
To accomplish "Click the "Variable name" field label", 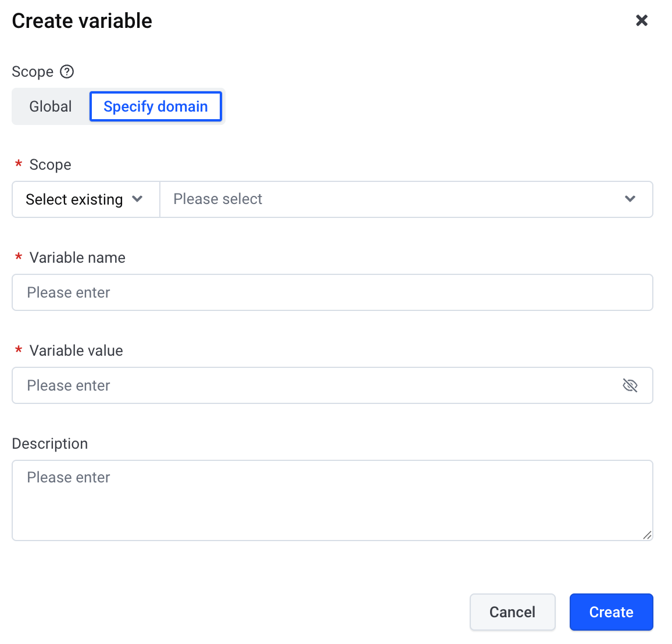I will [x=77, y=257].
